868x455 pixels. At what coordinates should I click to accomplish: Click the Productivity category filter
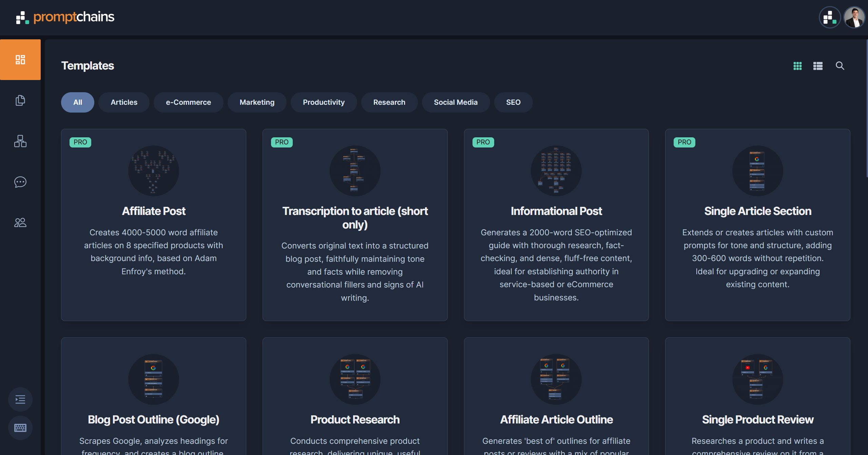pyautogui.click(x=323, y=103)
